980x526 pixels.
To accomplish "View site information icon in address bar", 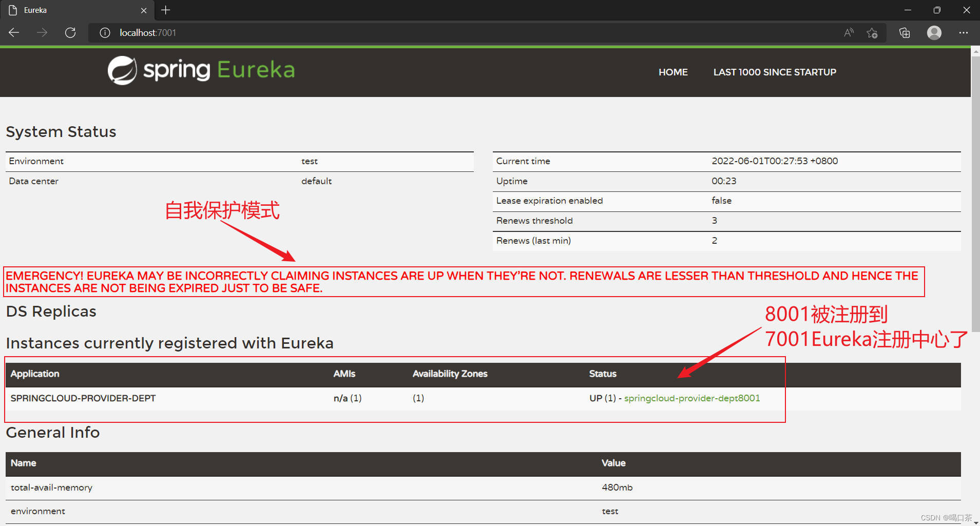I will click(x=105, y=33).
